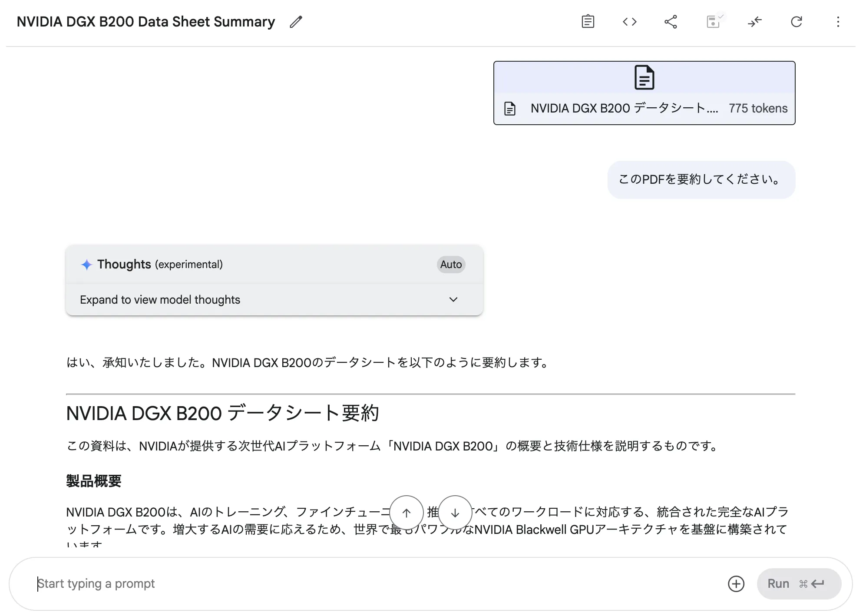Rename the prompt using the pencil icon

[295, 22]
